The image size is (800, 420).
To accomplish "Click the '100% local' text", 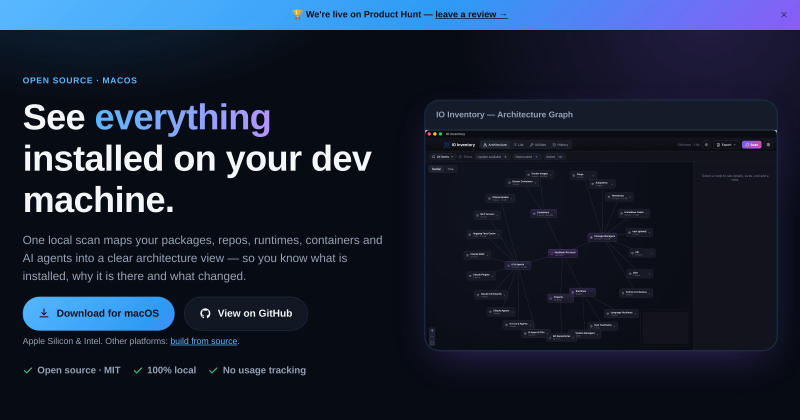I will [x=171, y=370].
